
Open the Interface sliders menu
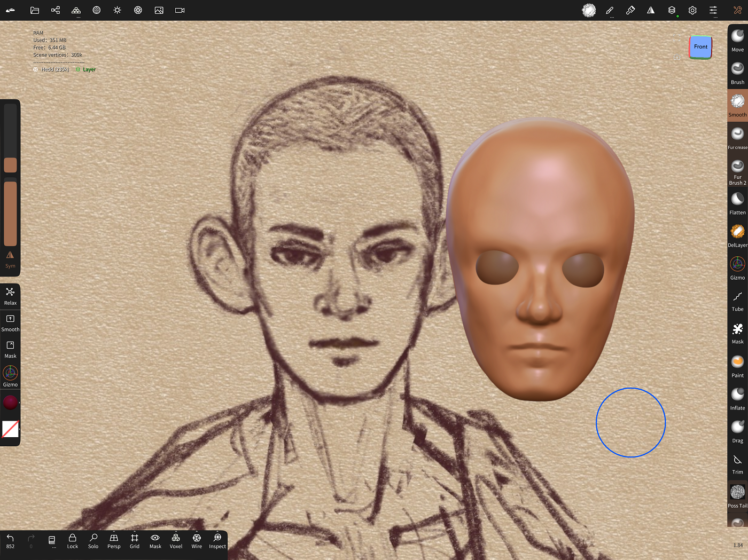[x=713, y=10]
